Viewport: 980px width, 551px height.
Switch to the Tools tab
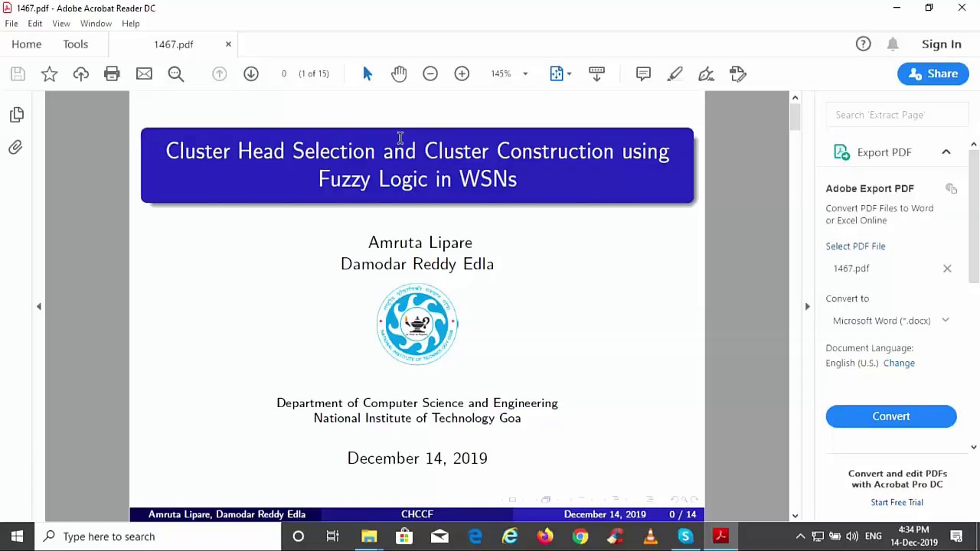(x=76, y=44)
